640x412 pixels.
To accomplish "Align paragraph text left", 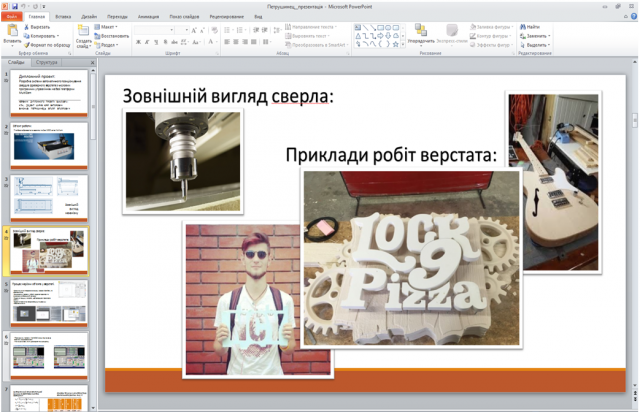I will (x=227, y=42).
